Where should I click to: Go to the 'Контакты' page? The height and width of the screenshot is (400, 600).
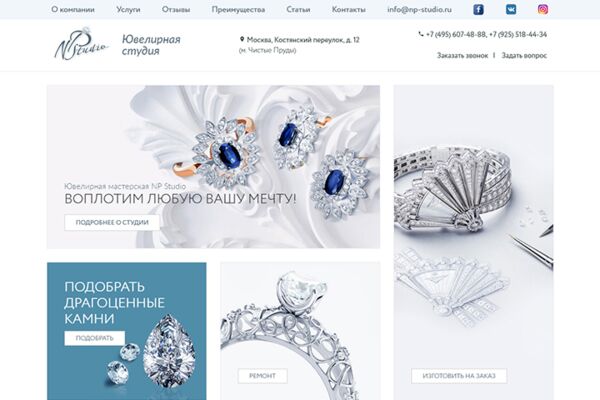tap(349, 10)
